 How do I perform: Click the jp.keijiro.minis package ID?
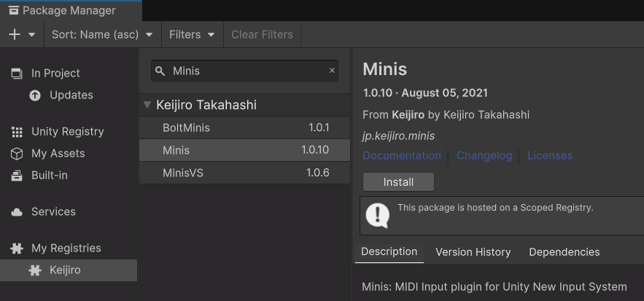(398, 136)
